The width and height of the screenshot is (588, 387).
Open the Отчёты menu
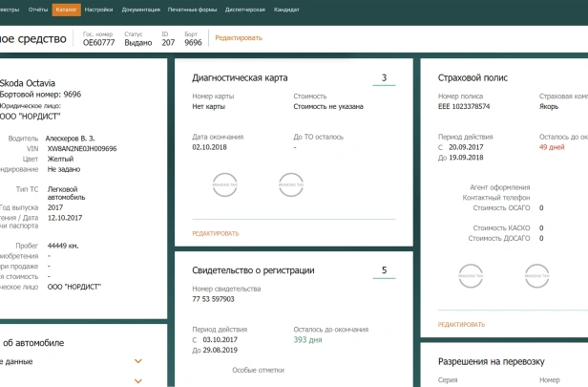coord(38,8)
